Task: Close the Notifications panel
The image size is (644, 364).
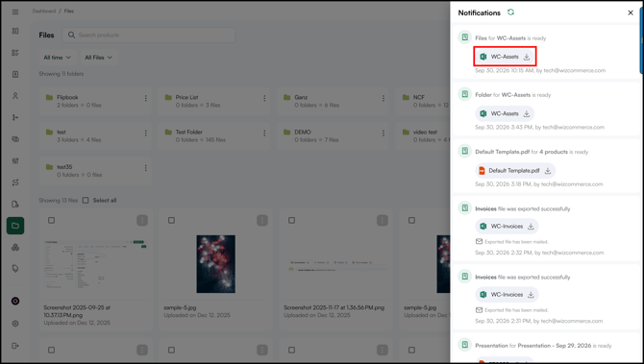Action: (631, 12)
